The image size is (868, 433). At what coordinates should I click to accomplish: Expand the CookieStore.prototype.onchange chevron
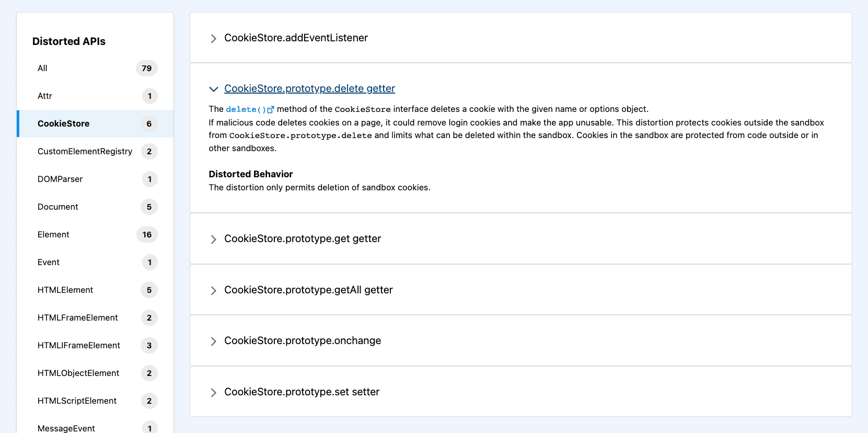(213, 341)
